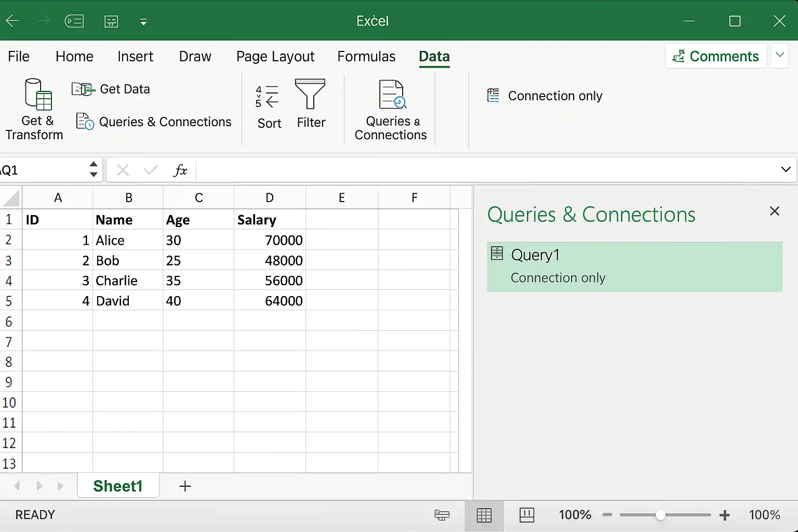798x532 pixels.
Task: Click the zoom slider handle
Action: coord(660,515)
